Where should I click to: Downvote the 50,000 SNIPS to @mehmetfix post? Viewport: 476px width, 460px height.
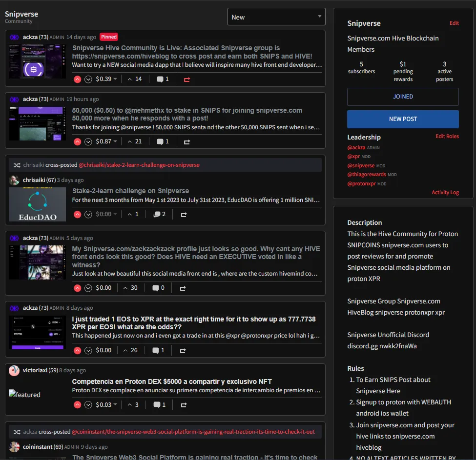[88, 141]
